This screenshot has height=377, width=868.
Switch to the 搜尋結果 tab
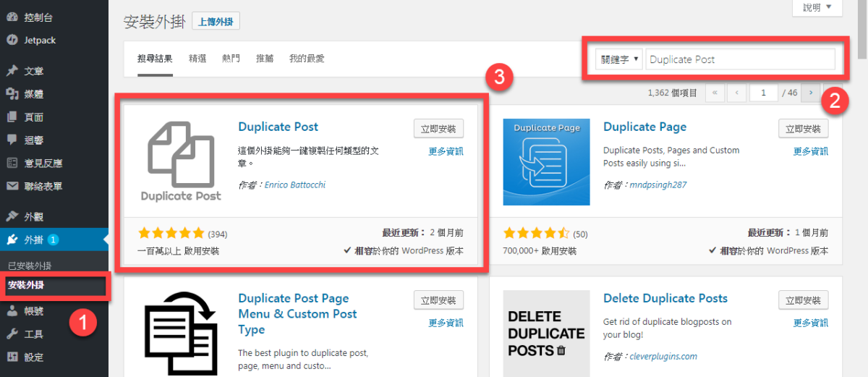[155, 58]
